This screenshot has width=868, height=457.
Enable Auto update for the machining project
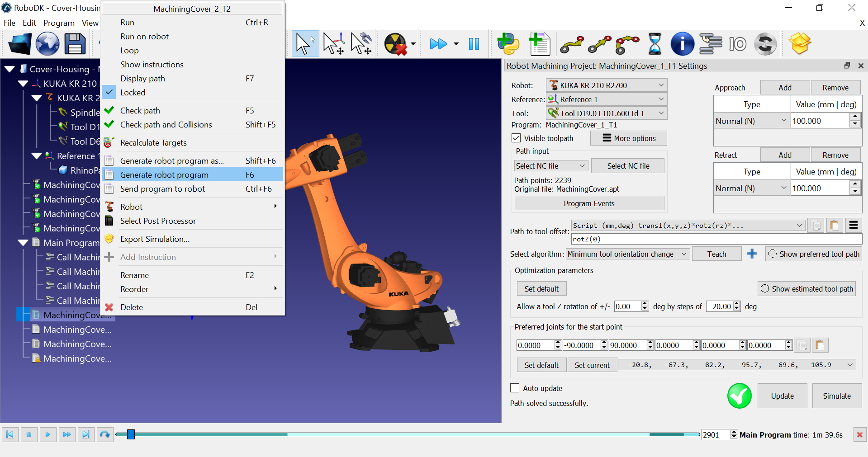514,388
